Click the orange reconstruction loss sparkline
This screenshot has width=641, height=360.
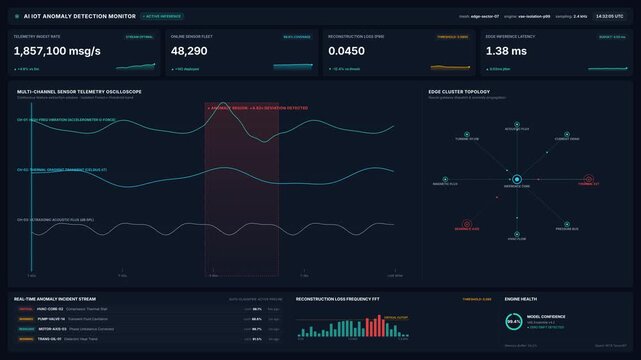pos(450,67)
